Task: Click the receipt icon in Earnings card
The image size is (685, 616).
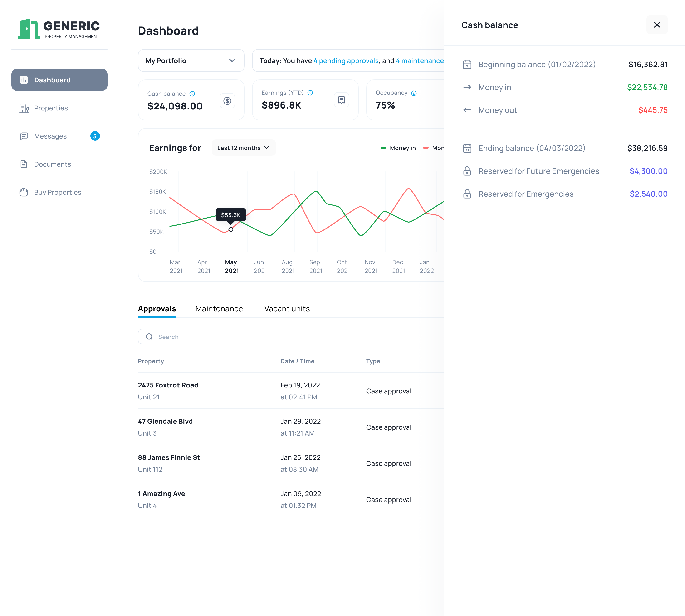Action: click(341, 100)
